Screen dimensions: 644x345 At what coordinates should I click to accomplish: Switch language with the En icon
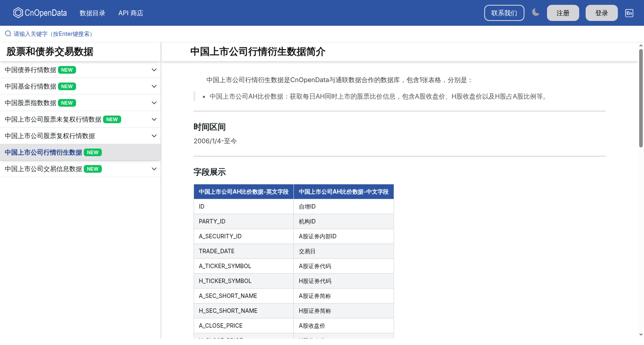pyautogui.click(x=629, y=13)
